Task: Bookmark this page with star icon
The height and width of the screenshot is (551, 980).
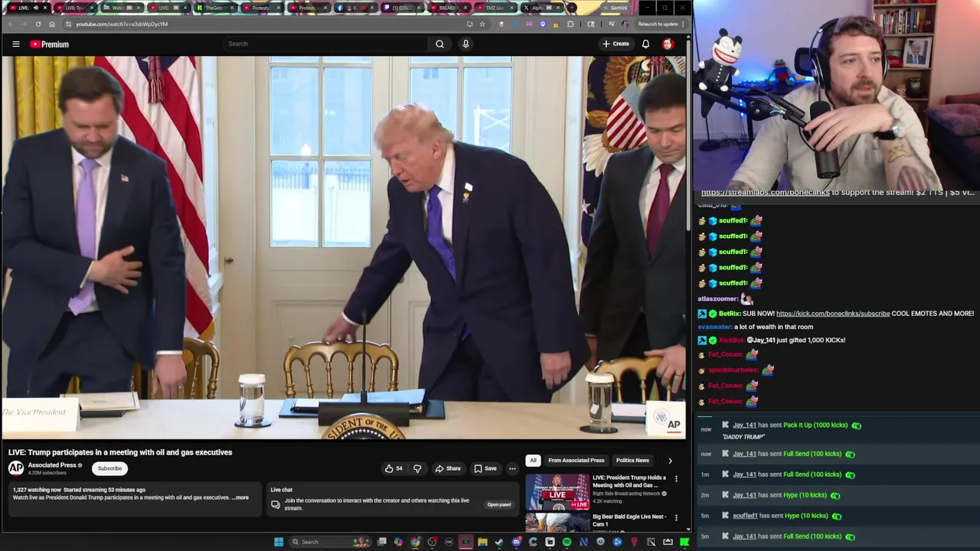Action: coord(482,24)
